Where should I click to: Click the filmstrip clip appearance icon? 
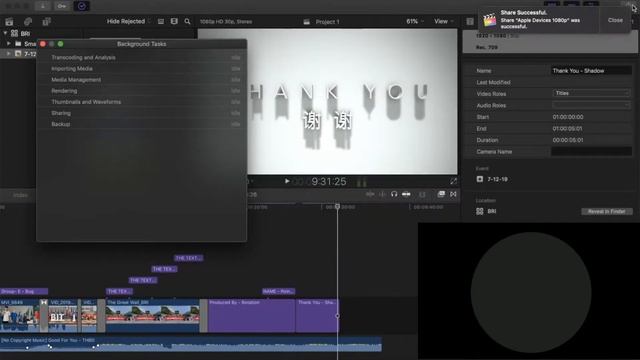click(x=174, y=21)
